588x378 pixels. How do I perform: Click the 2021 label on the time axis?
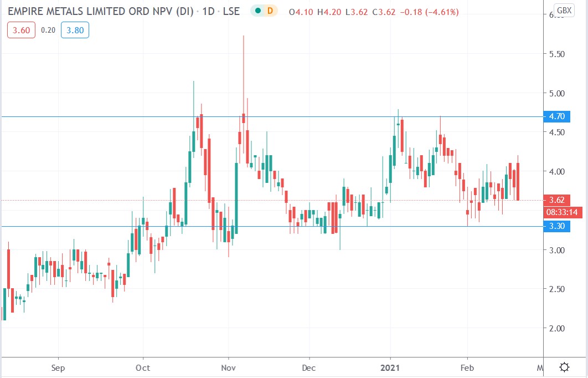pos(390,367)
